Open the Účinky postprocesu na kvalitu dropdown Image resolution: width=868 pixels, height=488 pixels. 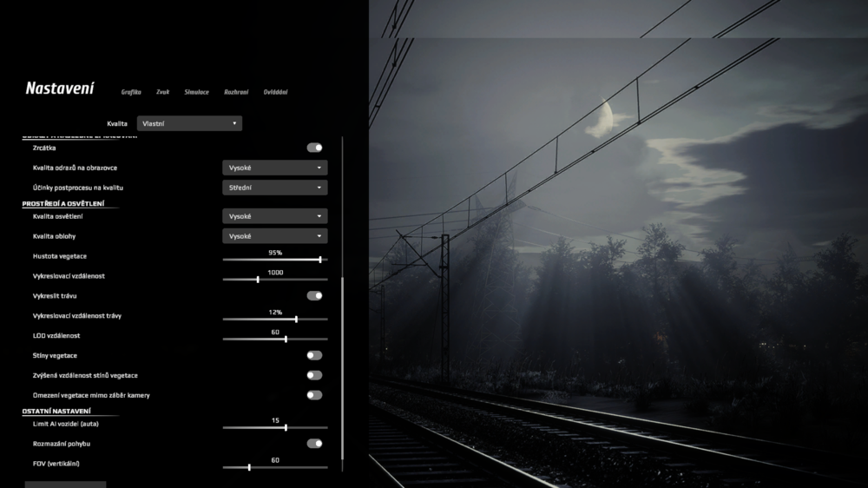274,188
